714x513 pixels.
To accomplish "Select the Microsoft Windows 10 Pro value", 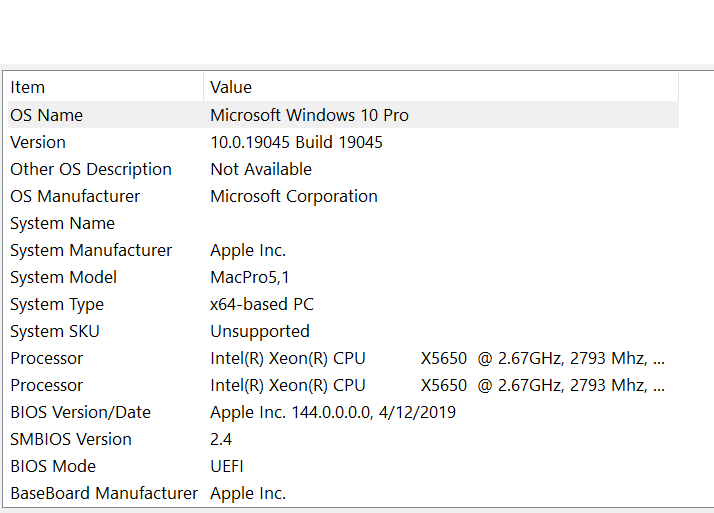I will [309, 115].
